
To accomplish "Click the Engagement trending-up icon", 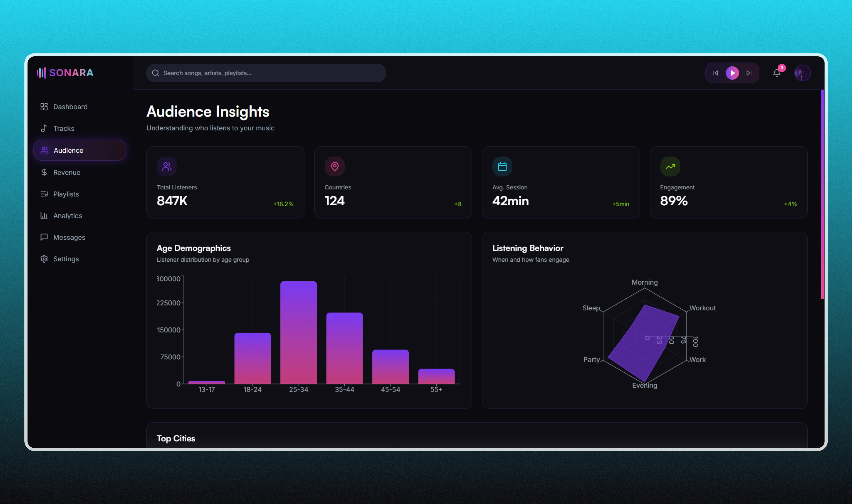I will (x=670, y=166).
